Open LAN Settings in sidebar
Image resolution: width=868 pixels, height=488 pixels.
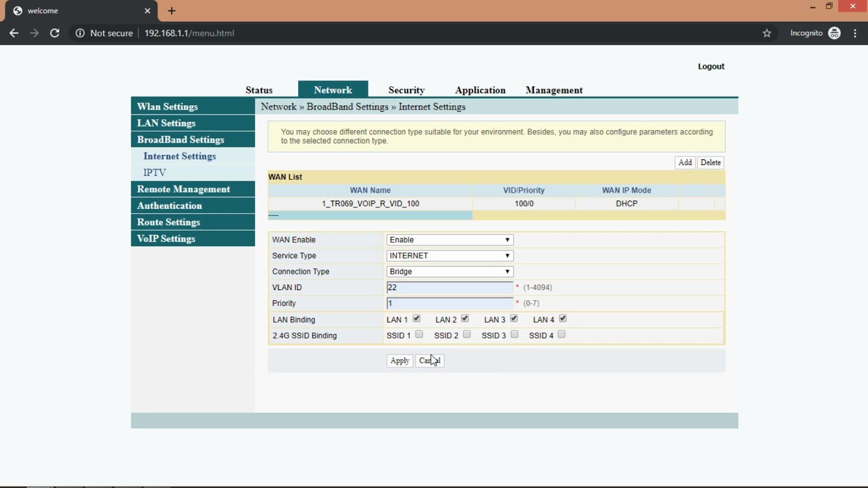(x=193, y=123)
